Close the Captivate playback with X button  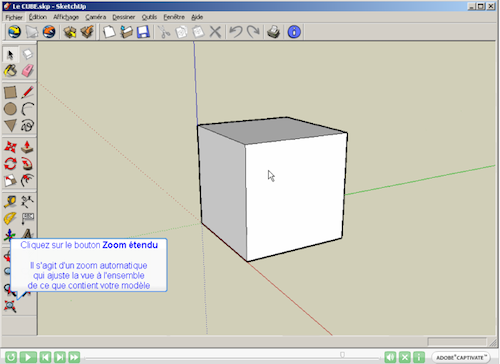click(405, 357)
